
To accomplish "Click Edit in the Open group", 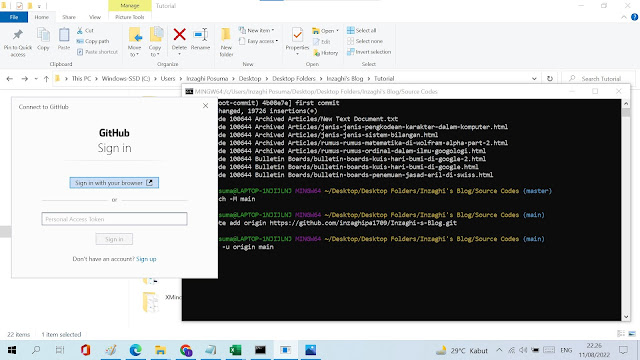I will [x=322, y=42].
